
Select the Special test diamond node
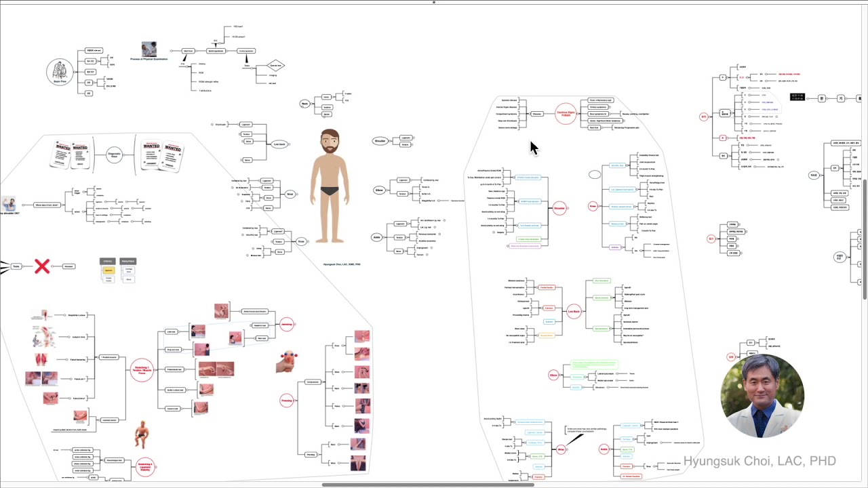275,66
